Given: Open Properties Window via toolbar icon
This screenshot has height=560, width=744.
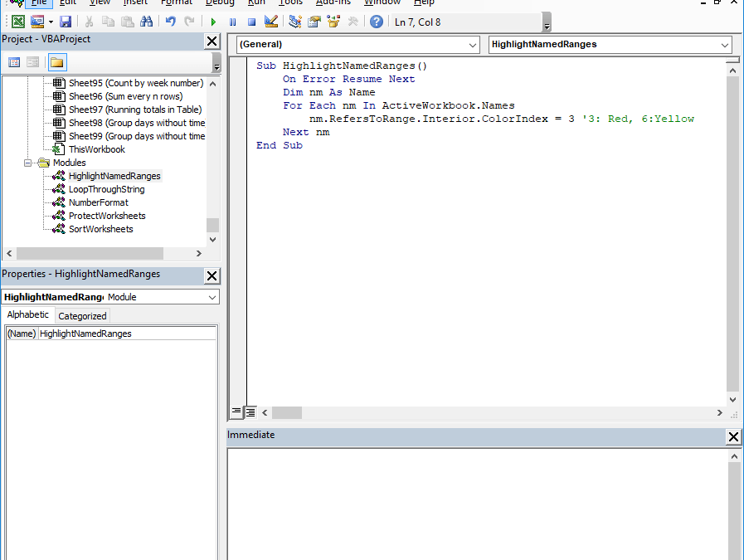Looking at the screenshot, I should [314, 22].
